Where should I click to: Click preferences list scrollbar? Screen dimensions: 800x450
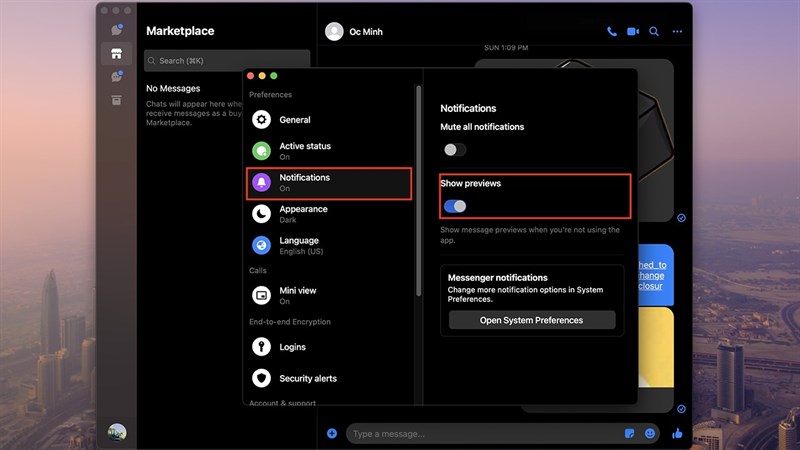418,190
